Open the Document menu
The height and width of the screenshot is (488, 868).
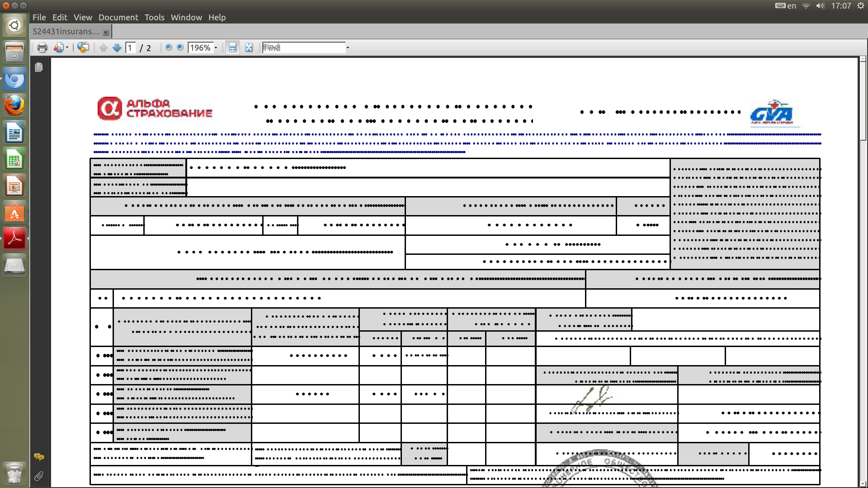118,17
